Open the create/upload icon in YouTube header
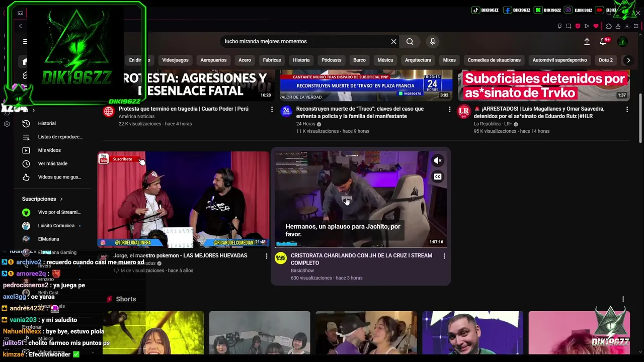Image resolution: width=644 pixels, height=362 pixels. pyautogui.click(x=587, y=42)
